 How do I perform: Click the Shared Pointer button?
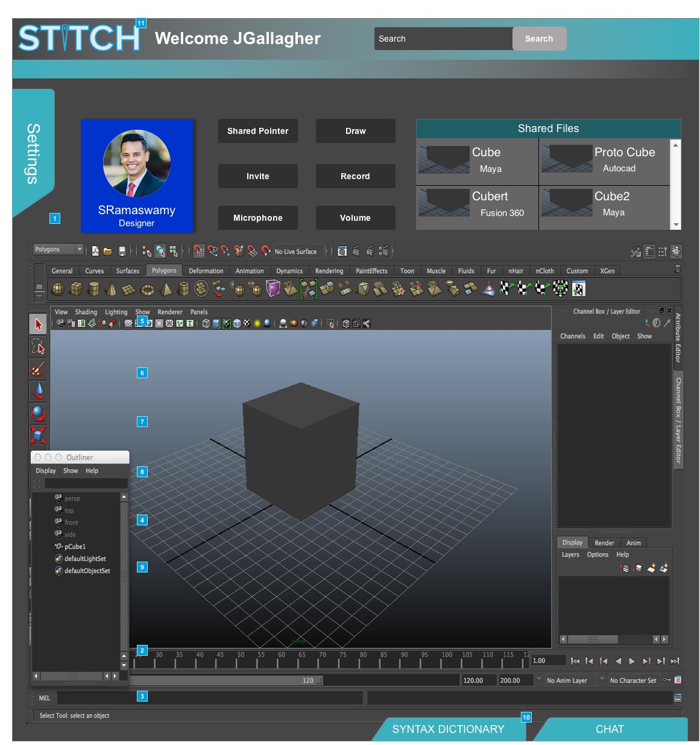pyautogui.click(x=257, y=131)
